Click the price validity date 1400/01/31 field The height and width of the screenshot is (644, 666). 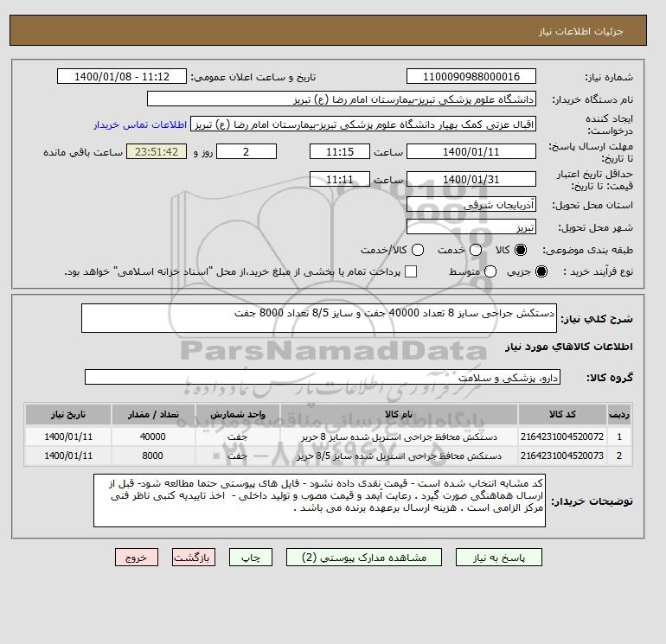471,179
